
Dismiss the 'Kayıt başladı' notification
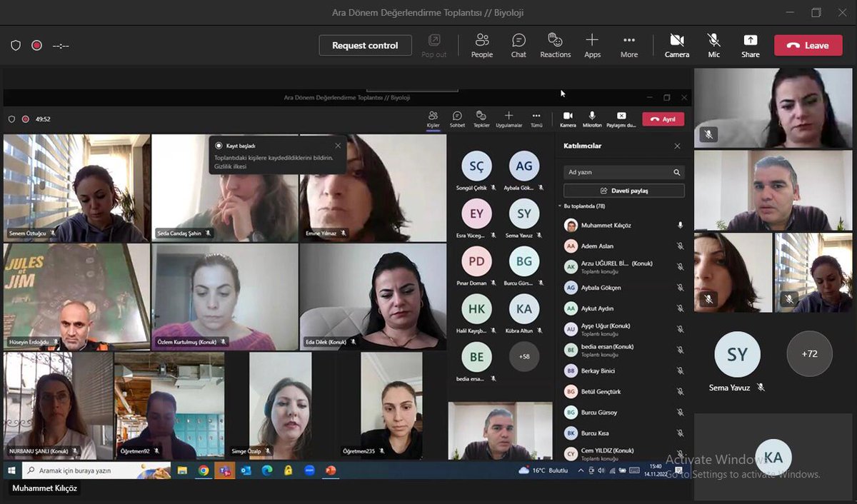[338, 146]
